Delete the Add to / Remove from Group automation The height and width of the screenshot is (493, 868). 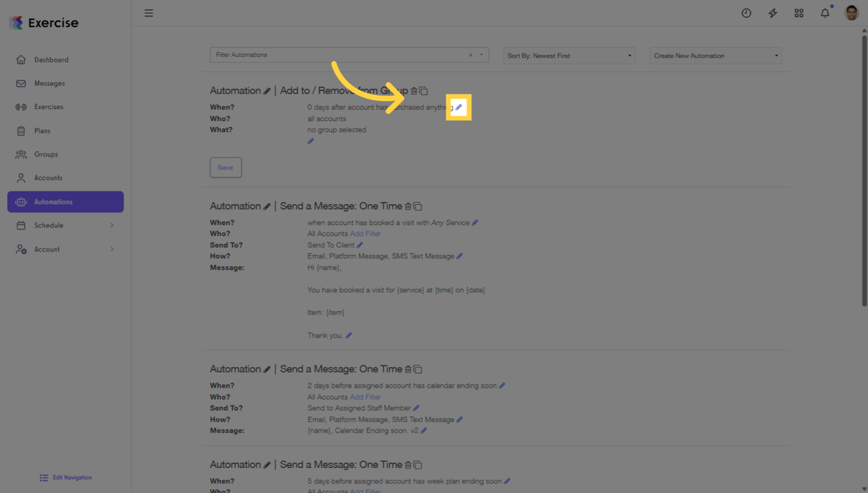coord(413,91)
